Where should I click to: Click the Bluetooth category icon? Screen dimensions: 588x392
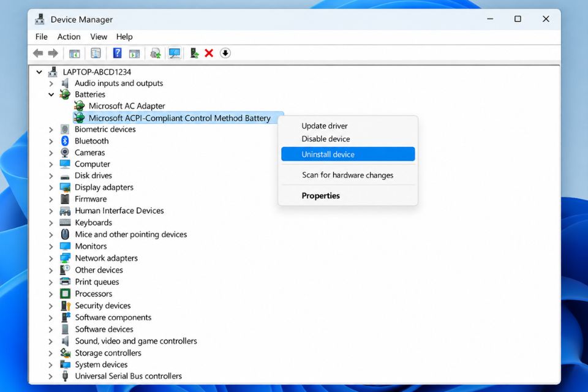tap(65, 141)
